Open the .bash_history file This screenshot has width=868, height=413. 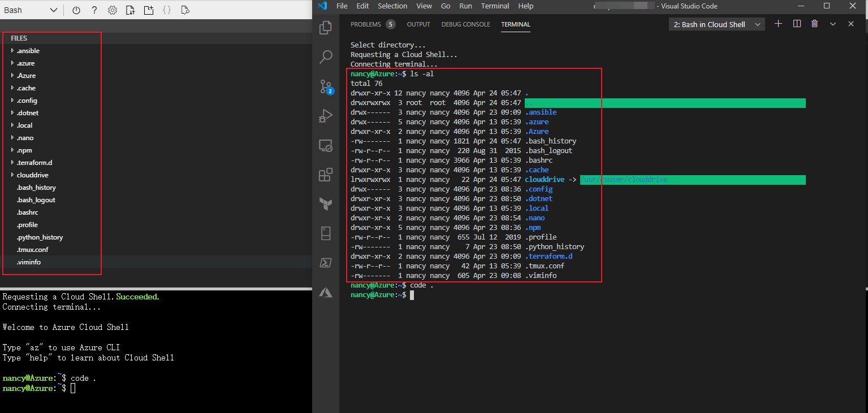click(x=36, y=188)
